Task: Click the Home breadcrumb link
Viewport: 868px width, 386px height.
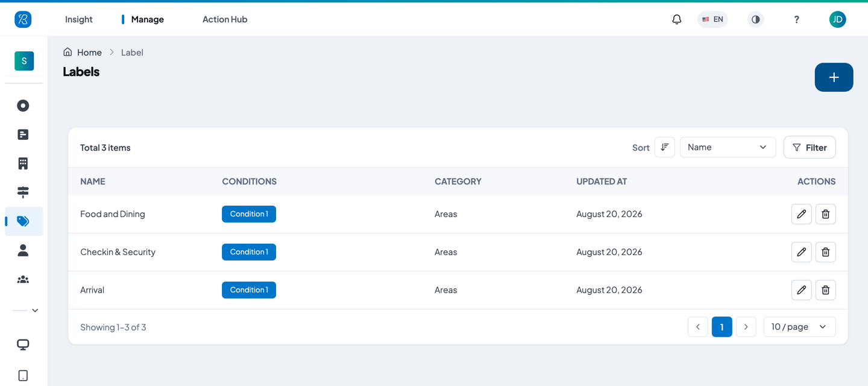Action: (x=89, y=52)
